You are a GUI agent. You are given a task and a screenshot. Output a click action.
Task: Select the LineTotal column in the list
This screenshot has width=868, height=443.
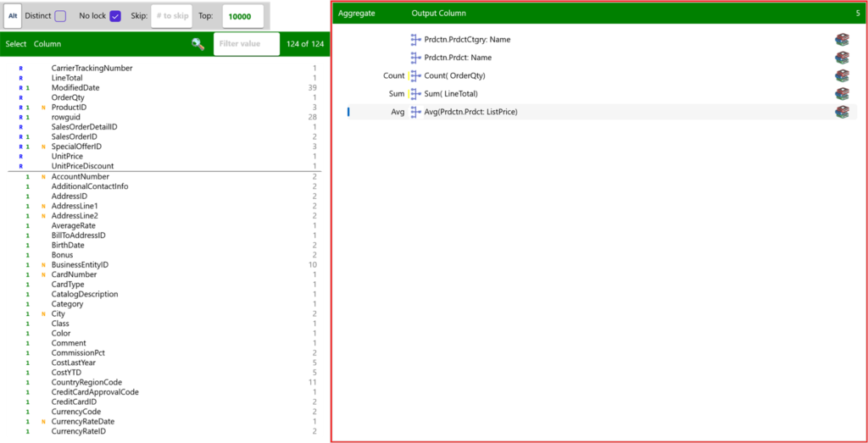click(68, 78)
